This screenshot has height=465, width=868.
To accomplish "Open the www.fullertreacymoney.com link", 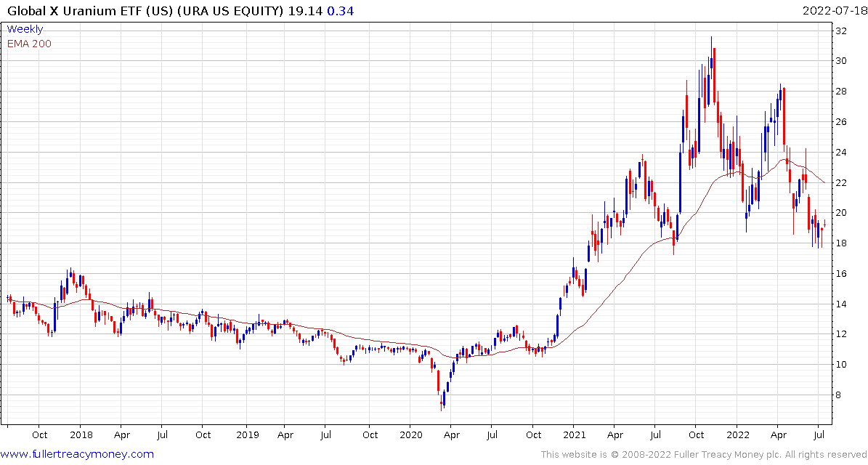I will 78,455.
